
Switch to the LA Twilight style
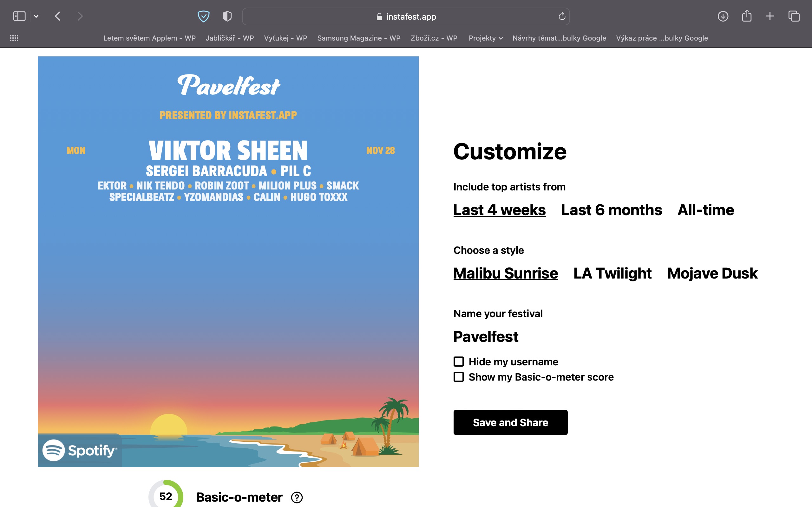pyautogui.click(x=612, y=273)
